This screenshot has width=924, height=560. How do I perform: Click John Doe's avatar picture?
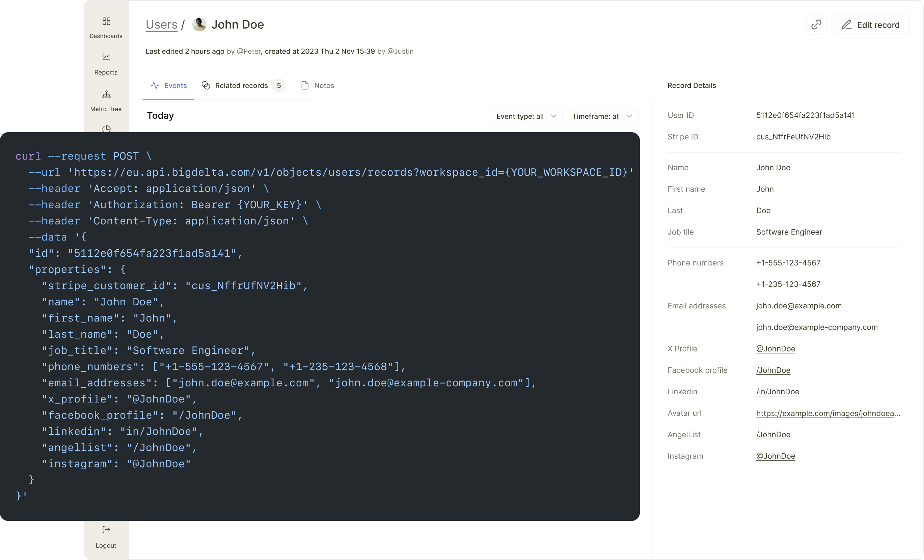point(199,24)
